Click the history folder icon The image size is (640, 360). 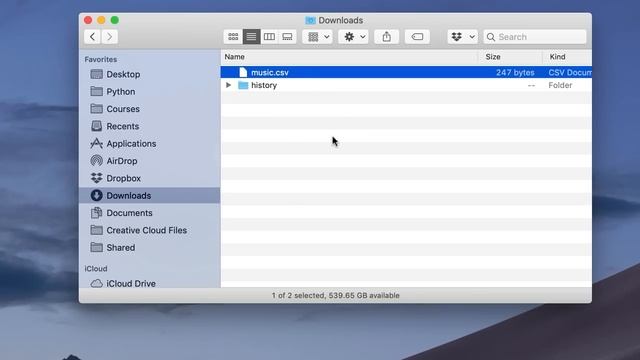point(243,85)
